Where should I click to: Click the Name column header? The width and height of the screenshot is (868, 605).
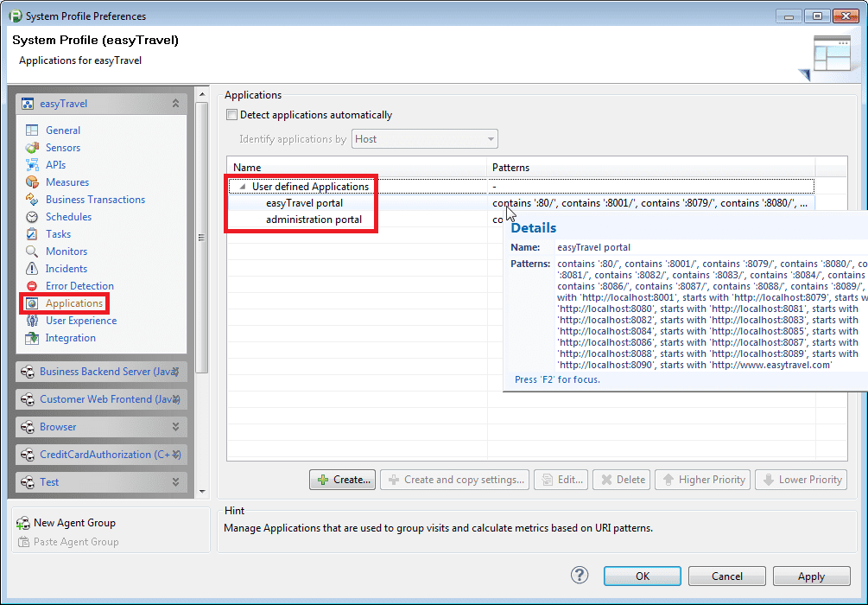357,168
